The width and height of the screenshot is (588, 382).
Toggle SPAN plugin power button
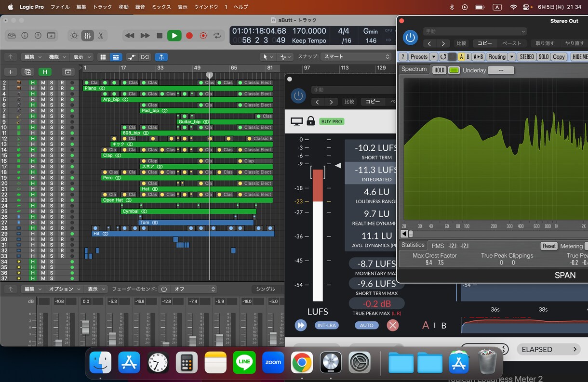point(410,37)
